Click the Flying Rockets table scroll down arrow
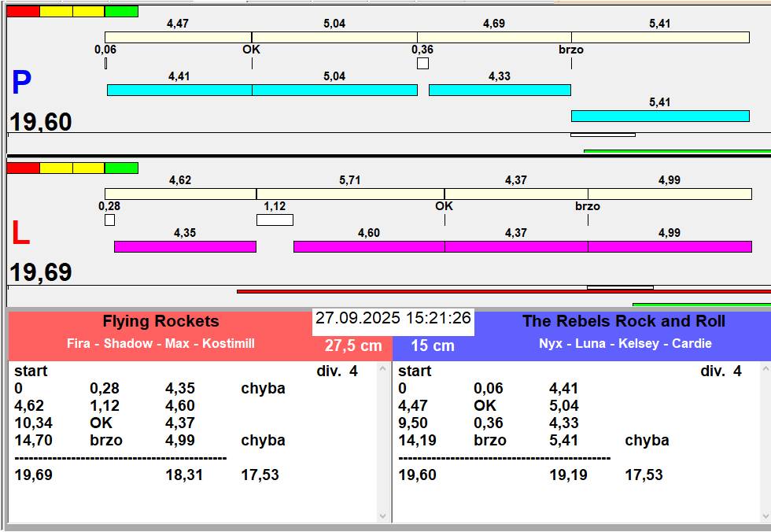 click(384, 516)
